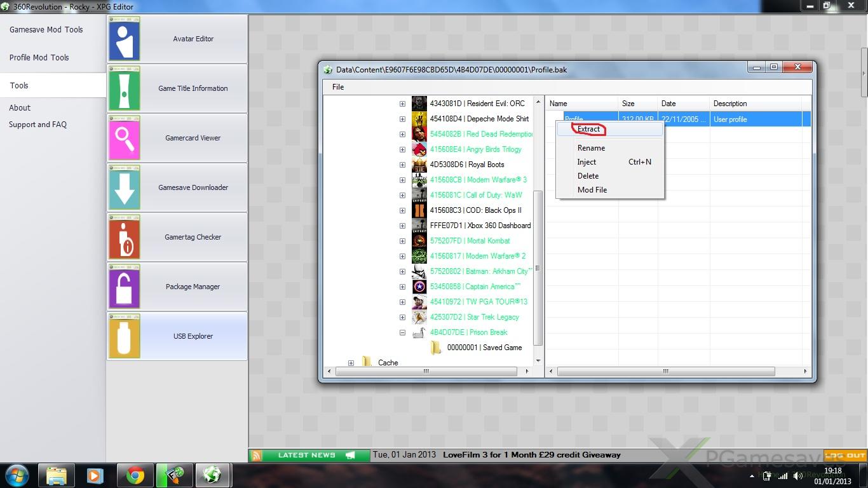Click the Package Manager padlock icon
The width and height of the screenshot is (868, 488).
coord(125,287)
